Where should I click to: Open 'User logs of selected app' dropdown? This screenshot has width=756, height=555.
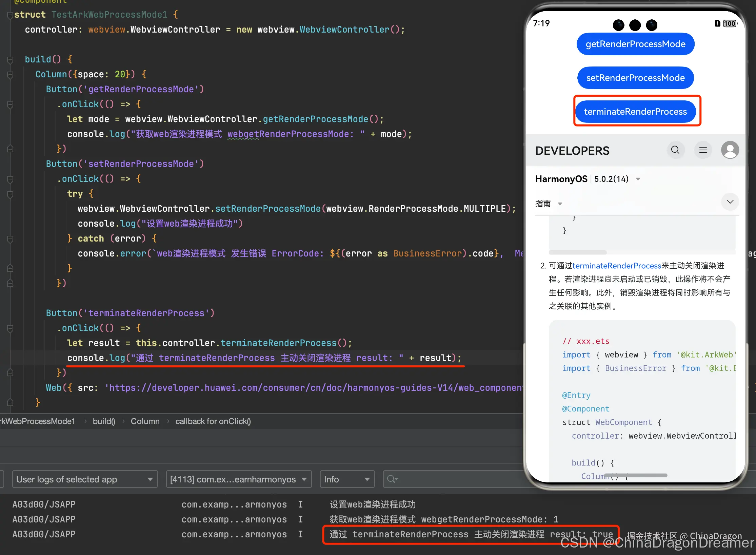[x=85, y=479]
